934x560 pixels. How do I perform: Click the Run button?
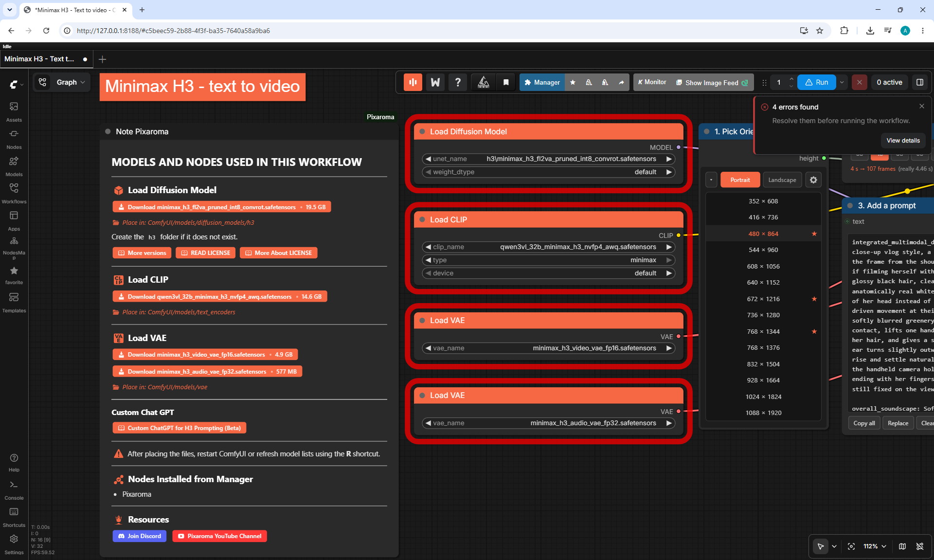point(816,82)
